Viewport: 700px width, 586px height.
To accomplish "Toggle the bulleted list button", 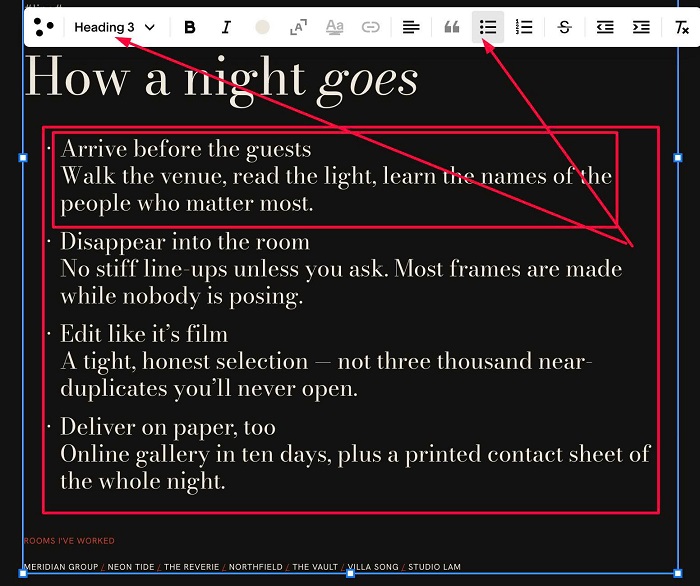I will [488, 27].
